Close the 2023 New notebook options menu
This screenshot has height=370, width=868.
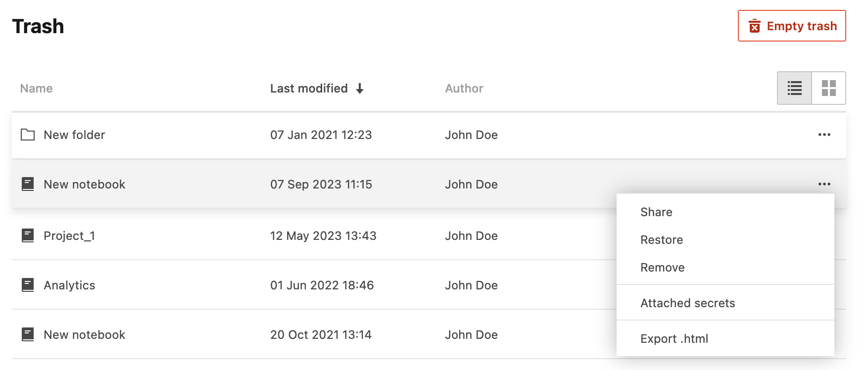[x=824, y=184]
